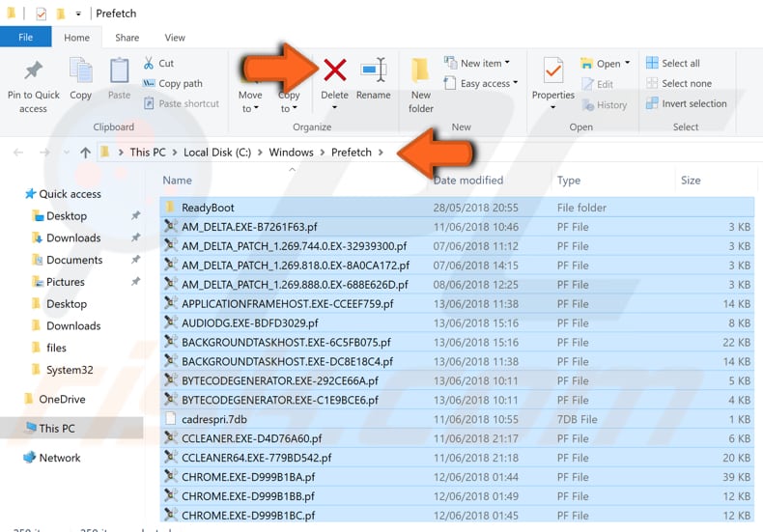This screenshot has width=763, height=532.
Task: Select CCLEANER.EXE-D4D76A60.pf
Action: (x=457, y=438)
